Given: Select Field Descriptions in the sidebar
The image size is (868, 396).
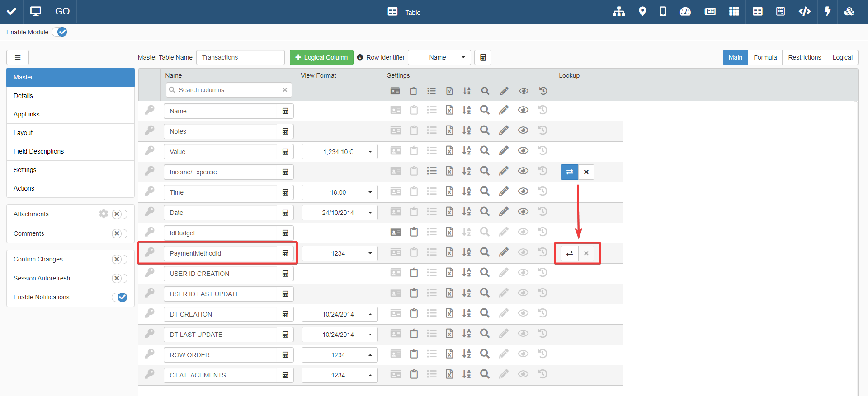Looking at the screenshot, I should 39,151.
